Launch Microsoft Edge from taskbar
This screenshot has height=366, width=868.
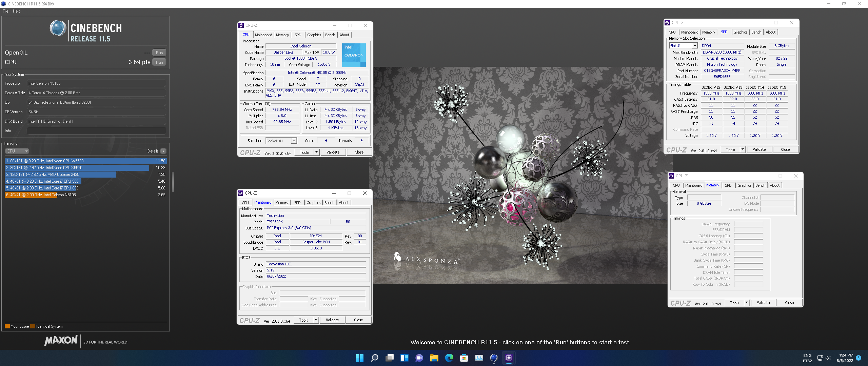pos(449,358)
